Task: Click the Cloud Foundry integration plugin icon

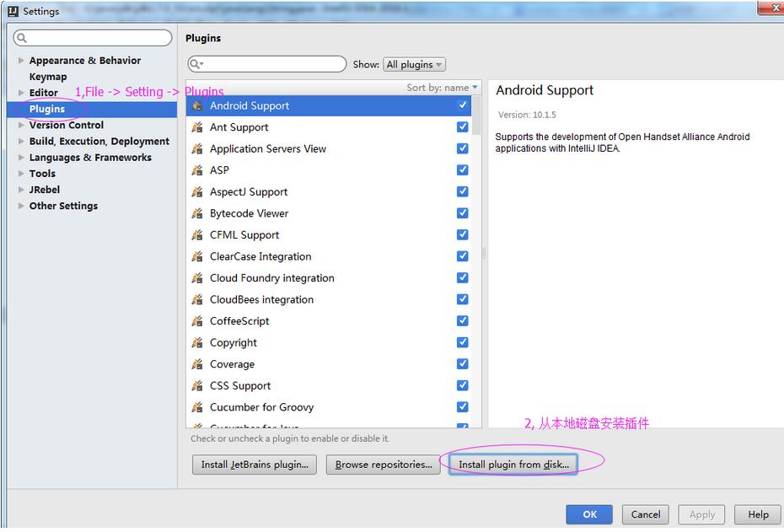Action: pyautogui.click(x=197, y=278)
